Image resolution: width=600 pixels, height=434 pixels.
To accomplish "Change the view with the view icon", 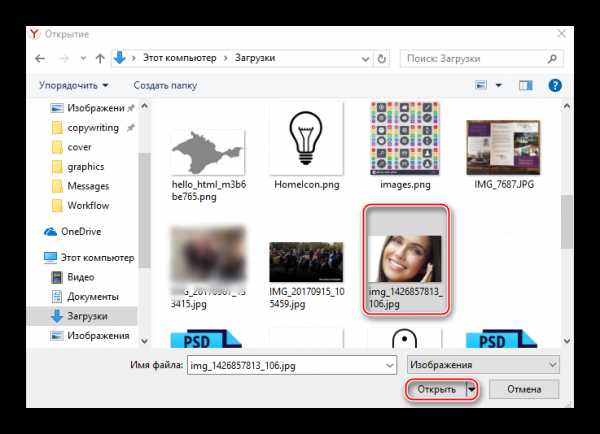I will [x=481, y=85].
